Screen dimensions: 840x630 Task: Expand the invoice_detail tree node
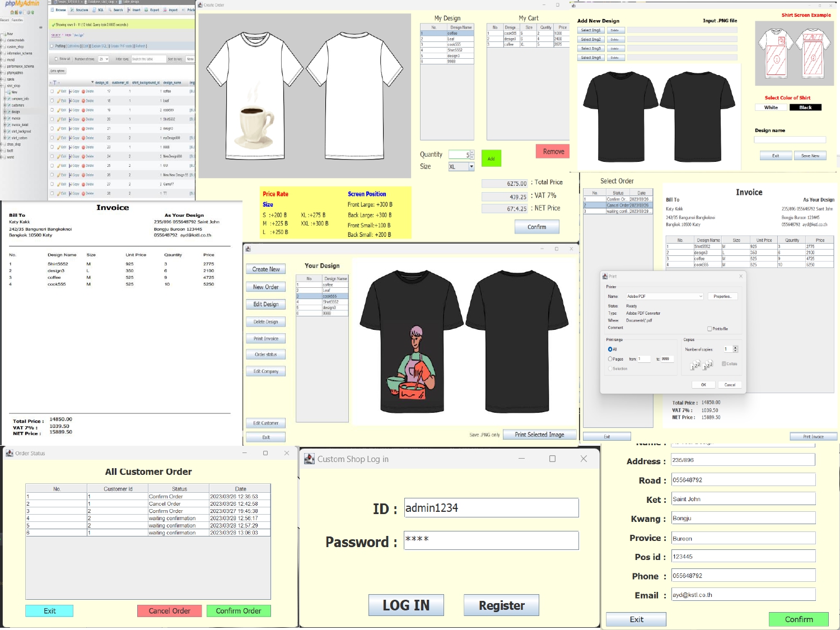click(x=5, y=125)
